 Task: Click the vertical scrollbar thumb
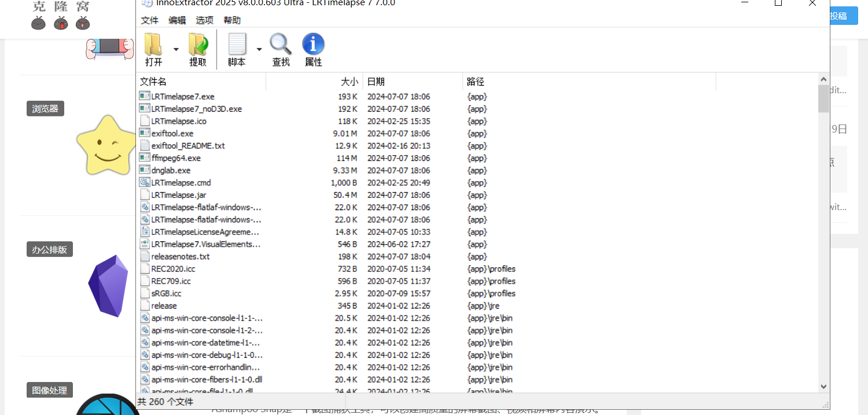823,98
